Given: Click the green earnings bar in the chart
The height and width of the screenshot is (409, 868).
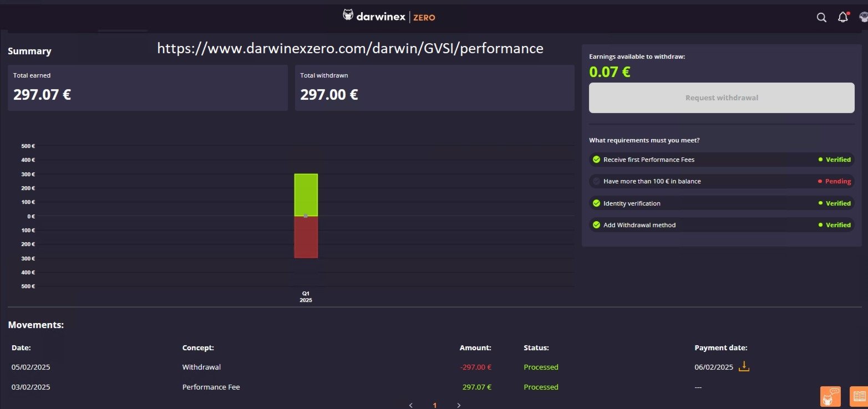Looking at the screenshot, I should [306, 195].
